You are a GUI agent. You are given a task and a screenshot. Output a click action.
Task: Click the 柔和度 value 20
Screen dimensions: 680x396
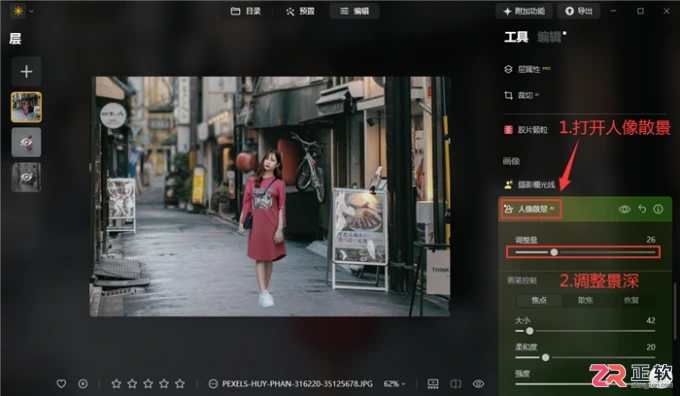(x=651, y=347)
